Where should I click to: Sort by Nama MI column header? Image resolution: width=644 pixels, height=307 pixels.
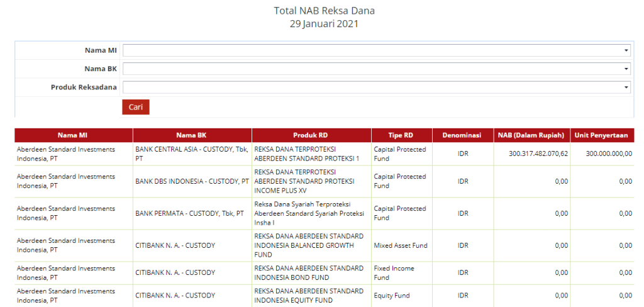tap(73, 135)
